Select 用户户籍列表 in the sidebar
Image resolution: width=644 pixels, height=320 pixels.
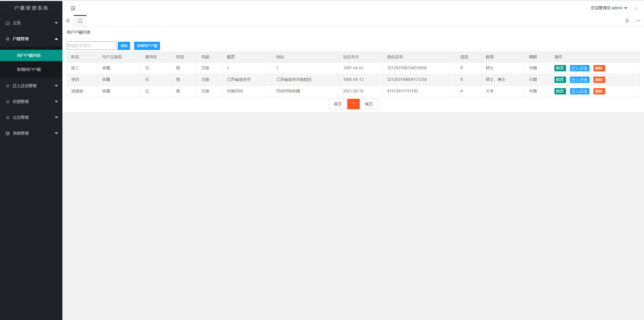click(29, 56)
